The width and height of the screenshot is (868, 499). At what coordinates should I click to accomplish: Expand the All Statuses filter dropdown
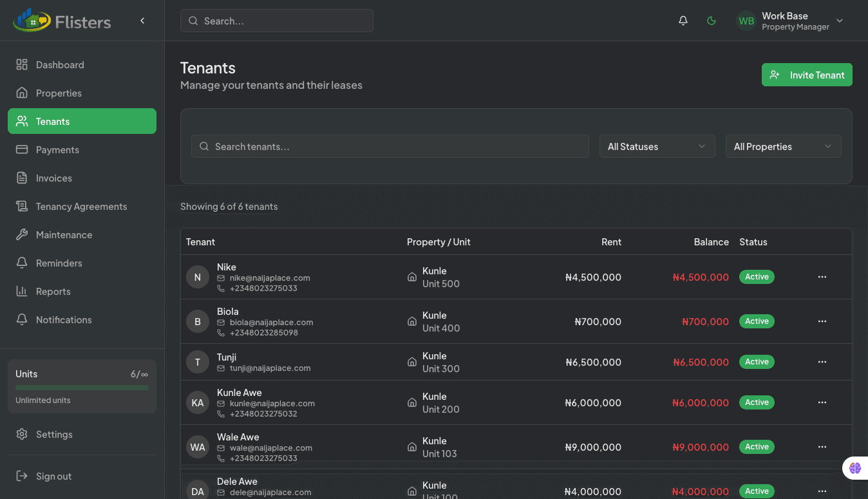tap(657, 146)
